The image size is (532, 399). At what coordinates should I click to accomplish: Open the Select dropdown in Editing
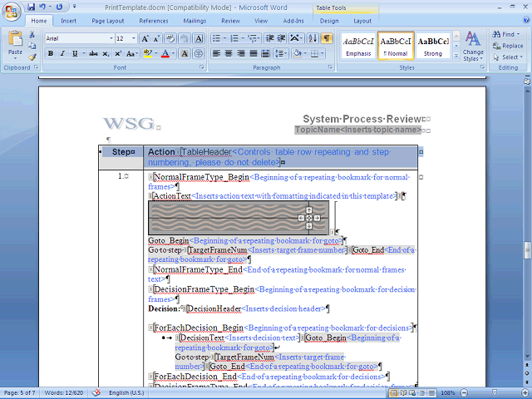(x=509, y=57)
